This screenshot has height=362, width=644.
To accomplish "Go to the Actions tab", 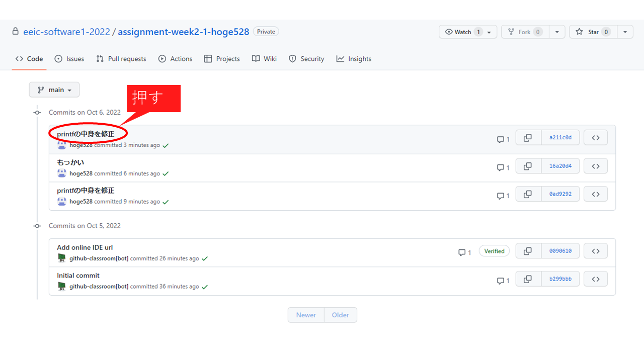I will point(176,59).
